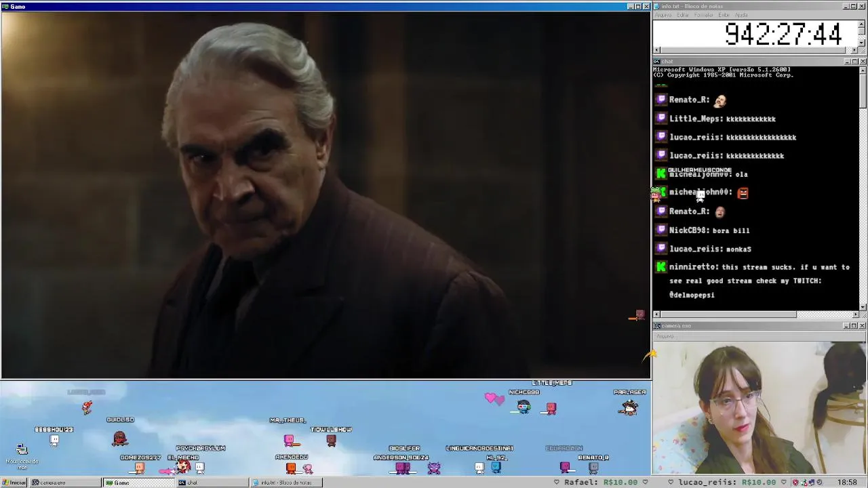The height and width of the screenshot is (488, 868).
Task: Click the network connection tray icon
Action: [x=812, y=483]
